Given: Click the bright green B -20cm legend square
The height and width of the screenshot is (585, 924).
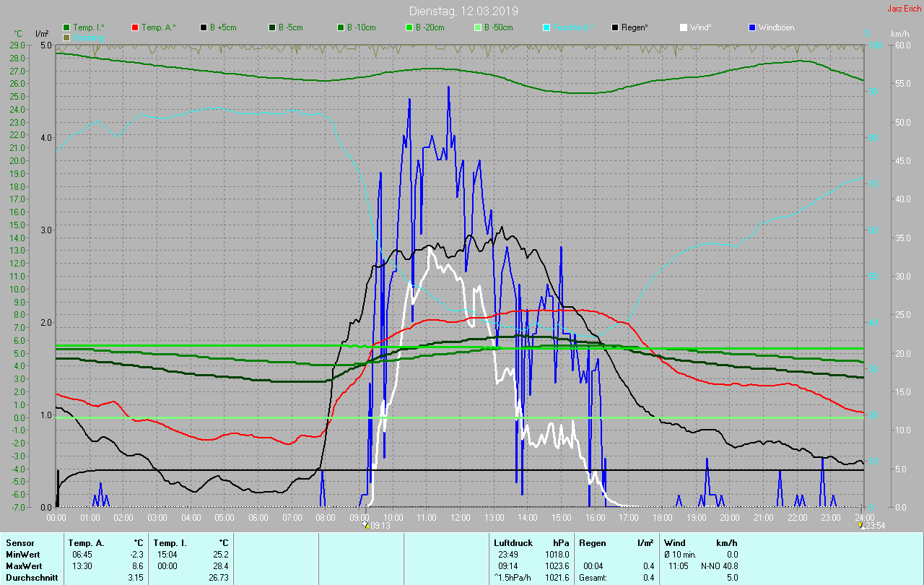Looking at the screenshot, I should click(x=410, y=27).
